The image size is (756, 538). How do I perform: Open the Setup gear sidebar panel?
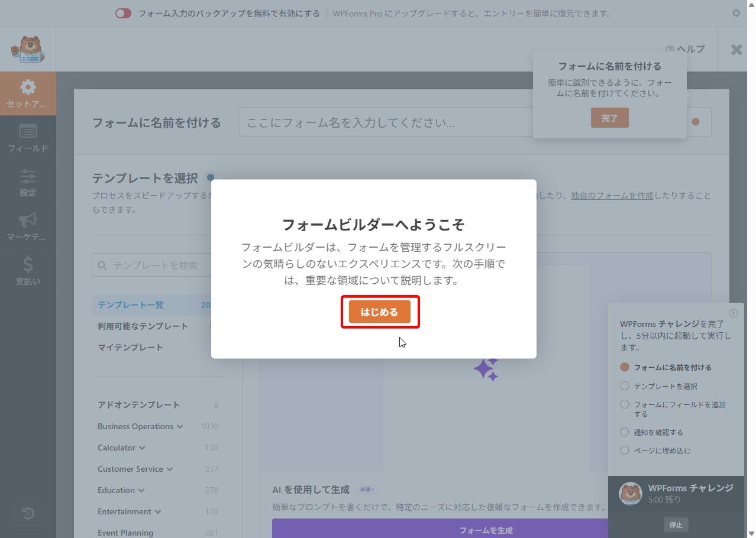[28, 93]
